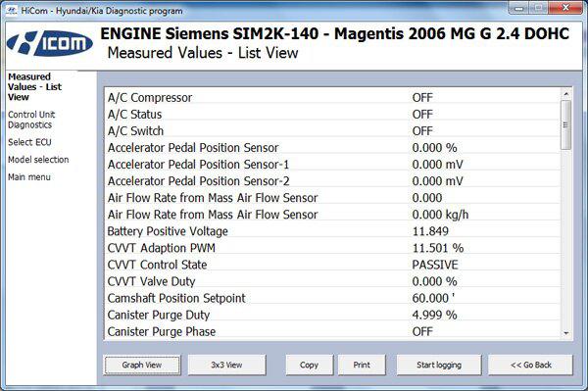588x391 pixels.
Task: Open Model selection in the sidebar
Action: 38,160
